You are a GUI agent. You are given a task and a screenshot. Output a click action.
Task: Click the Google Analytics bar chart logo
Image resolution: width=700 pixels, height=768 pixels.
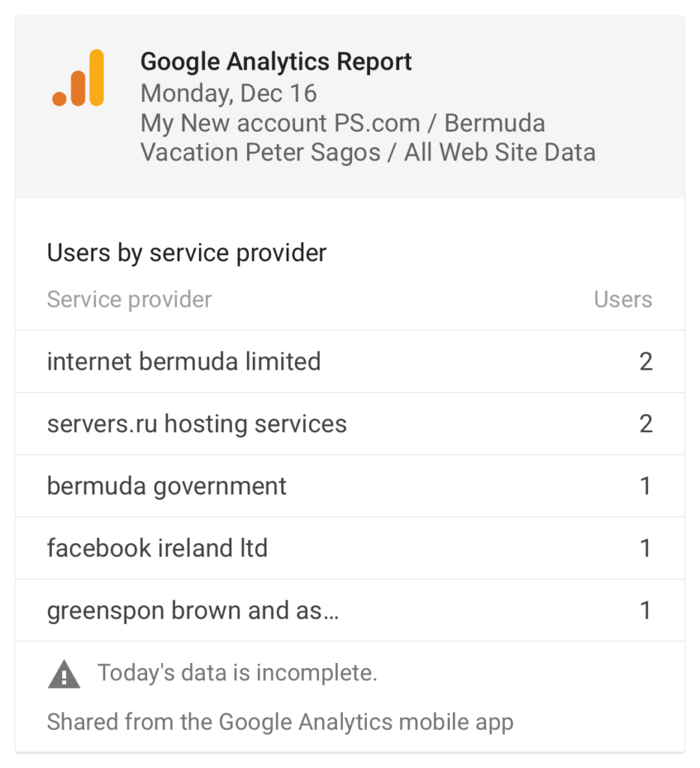pyautogui.click(x=78, y=78)
